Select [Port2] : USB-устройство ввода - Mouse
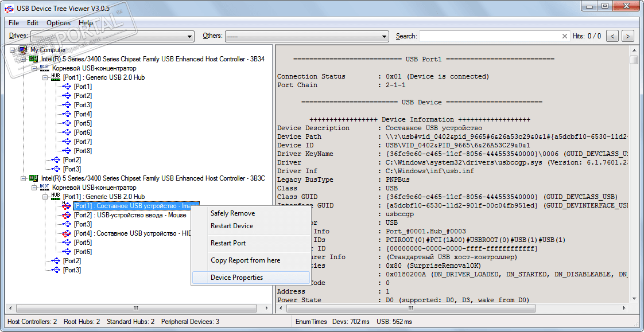The width and height of the screenshot is (644, 332). 130,215
